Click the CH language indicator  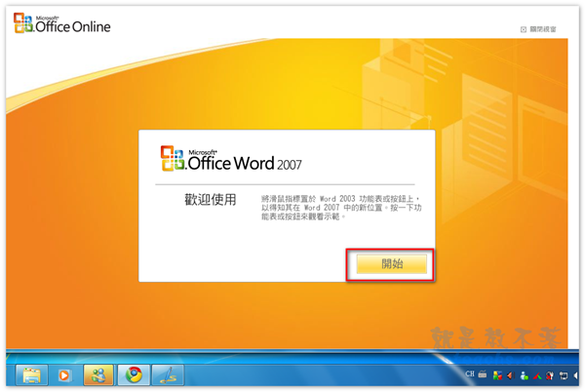coord(470,373)
